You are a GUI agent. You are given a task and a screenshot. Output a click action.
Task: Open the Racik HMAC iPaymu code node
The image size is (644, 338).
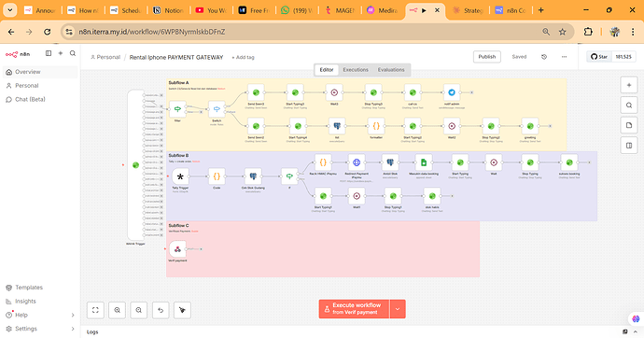(x=323, y=162)
